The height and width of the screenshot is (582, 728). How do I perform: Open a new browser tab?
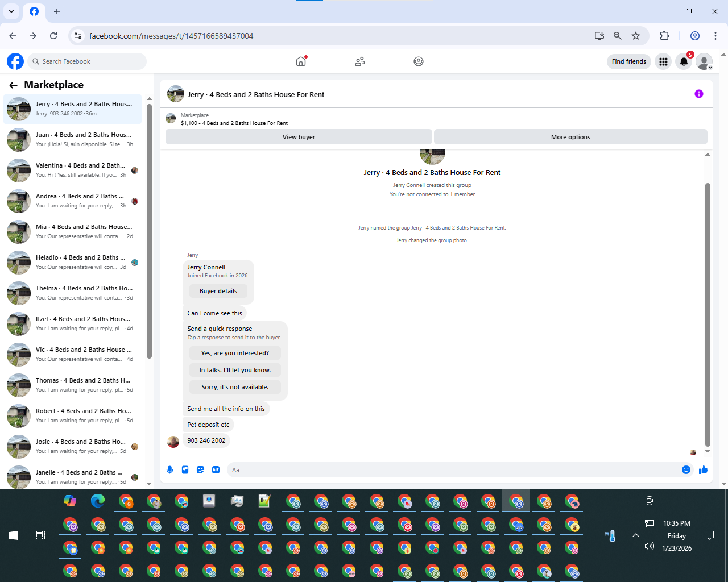(57, 11)
